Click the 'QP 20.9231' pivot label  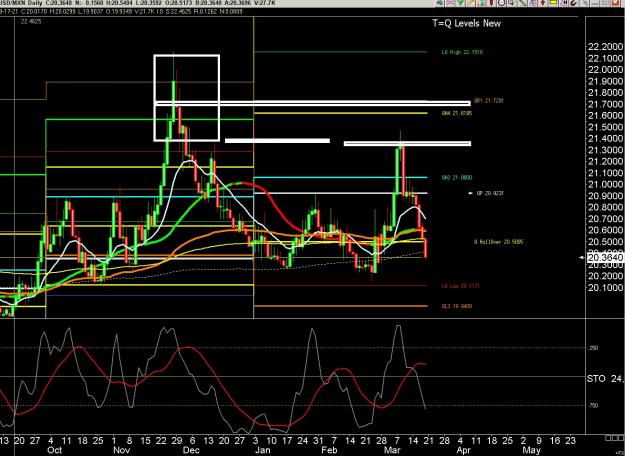tap(490, 193)
